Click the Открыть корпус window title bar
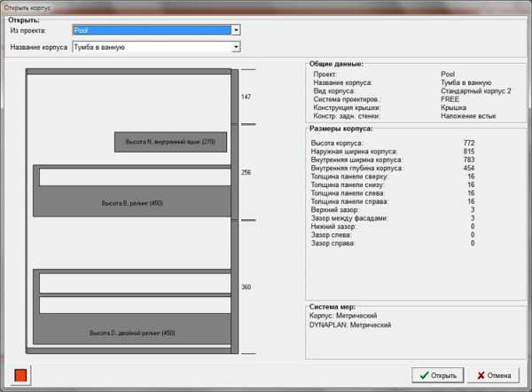 click(x=266, y=5)
